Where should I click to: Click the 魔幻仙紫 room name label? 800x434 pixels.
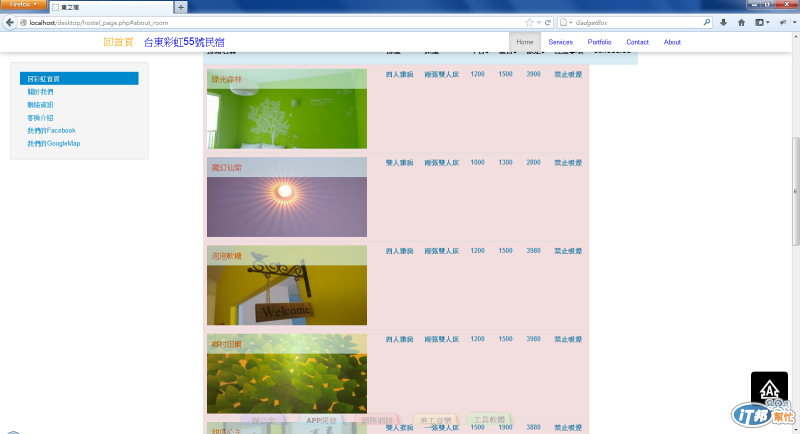click(x=227, y=168)
